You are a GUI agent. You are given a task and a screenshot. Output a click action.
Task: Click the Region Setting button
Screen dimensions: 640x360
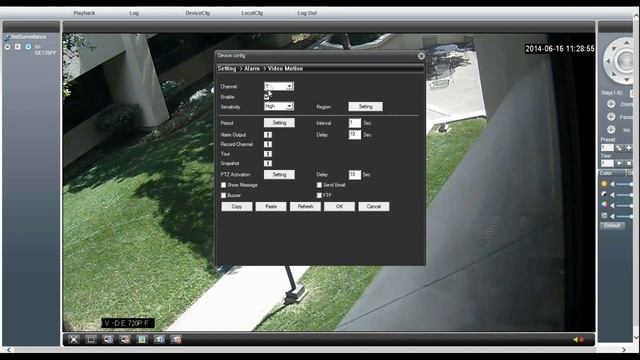(365, 107)
